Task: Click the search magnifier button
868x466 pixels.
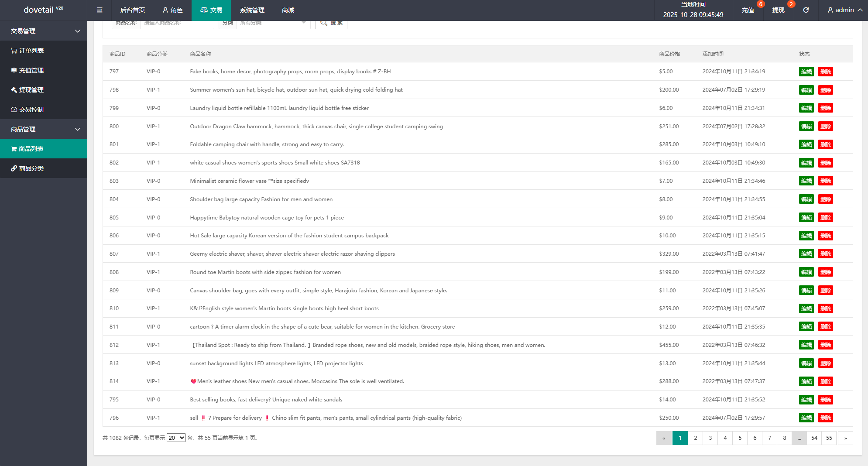Action: (x=331, y=23)
